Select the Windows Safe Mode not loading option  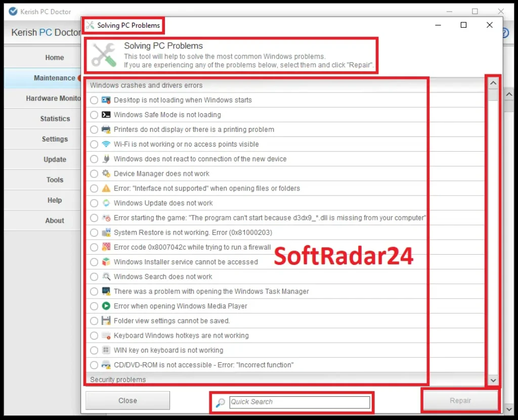(94, 115)
